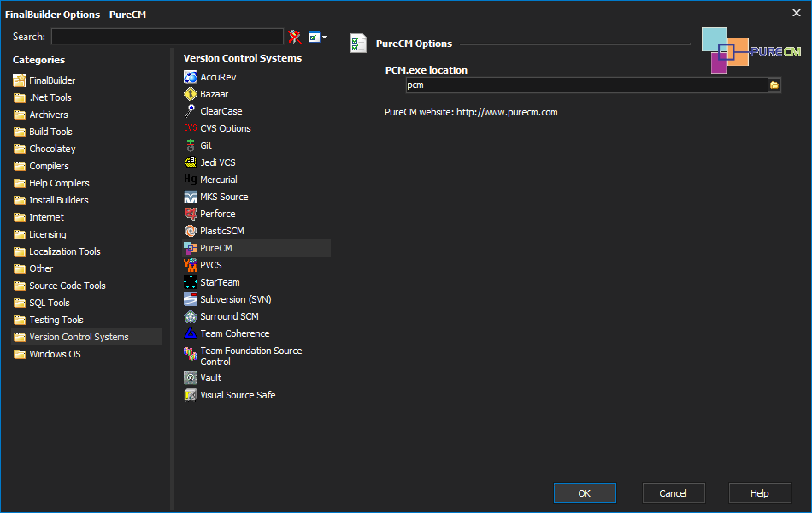Viewport: 812px width, 513px height.
Task: Clear the search with the red X icon
Action: (295, 37)
